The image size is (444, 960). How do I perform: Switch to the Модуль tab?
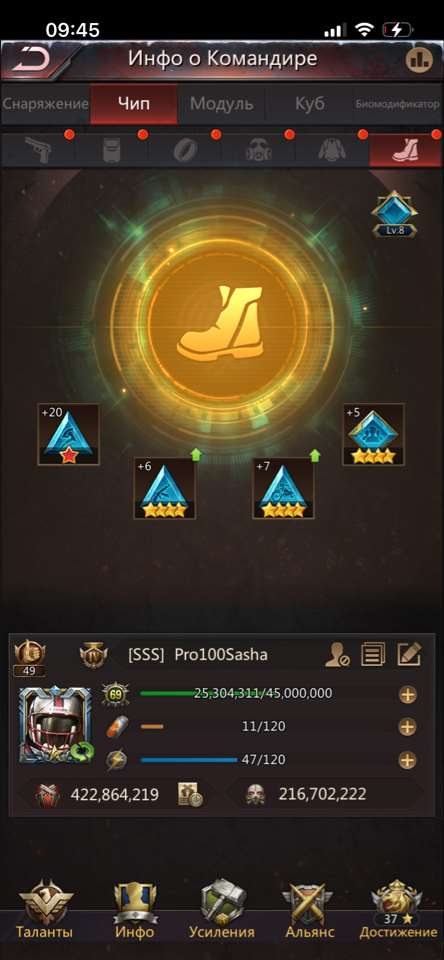point(221,103)
